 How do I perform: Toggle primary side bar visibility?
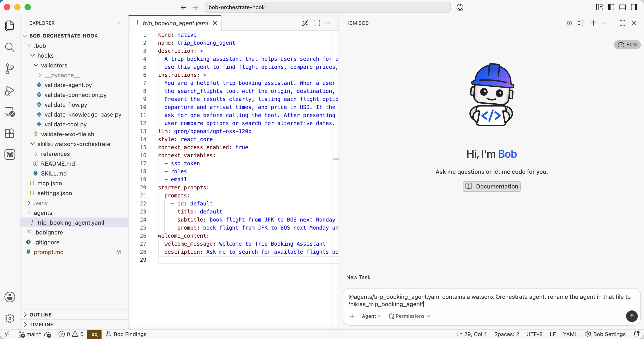611,7
